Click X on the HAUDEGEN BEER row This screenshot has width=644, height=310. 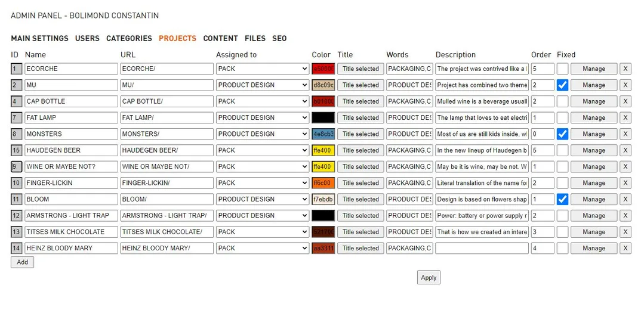(625, 150)
